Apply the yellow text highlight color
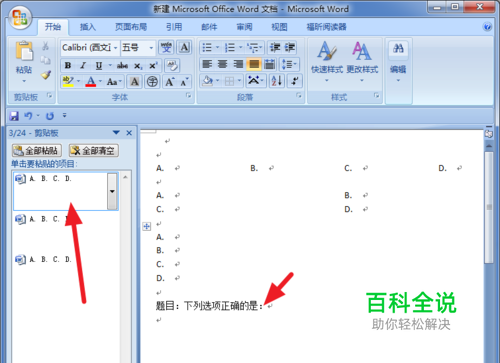This screenshot has height=363, width=500. point(68,81)
